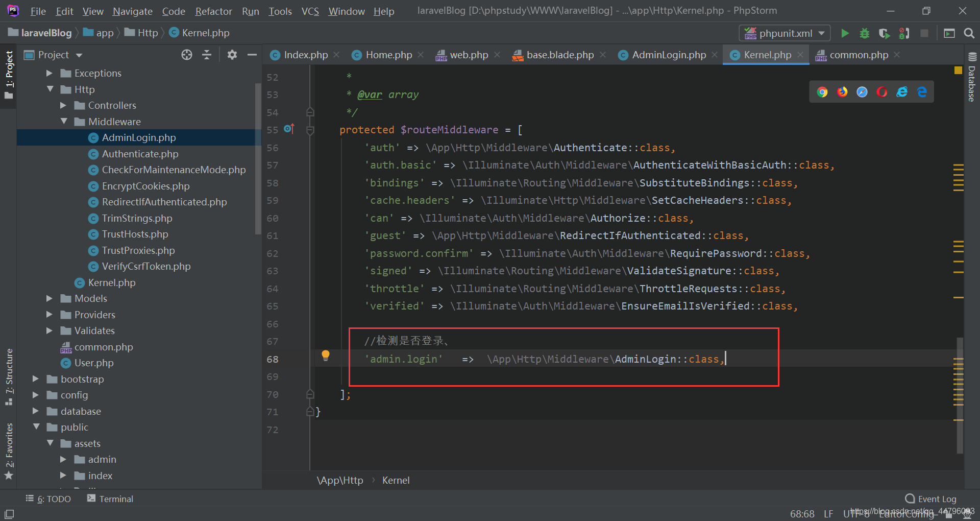Toggle the 2: Favorites tool window

pos(9,451)
